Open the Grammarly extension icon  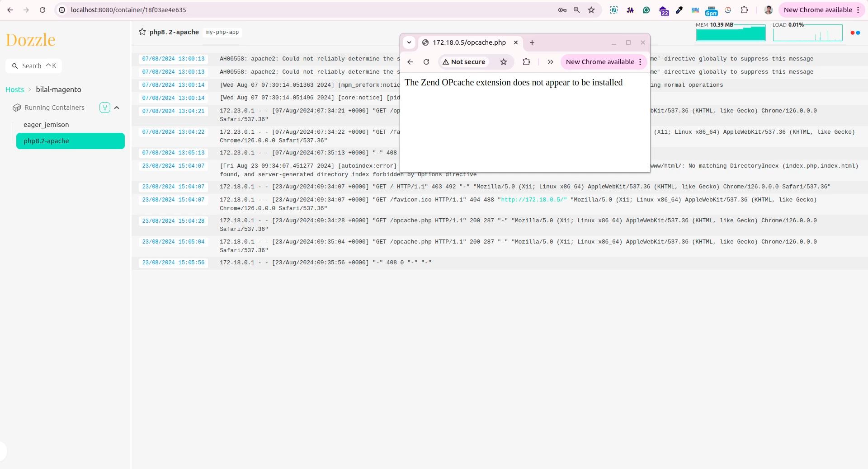pyautogui.click(x=646, y=10)
